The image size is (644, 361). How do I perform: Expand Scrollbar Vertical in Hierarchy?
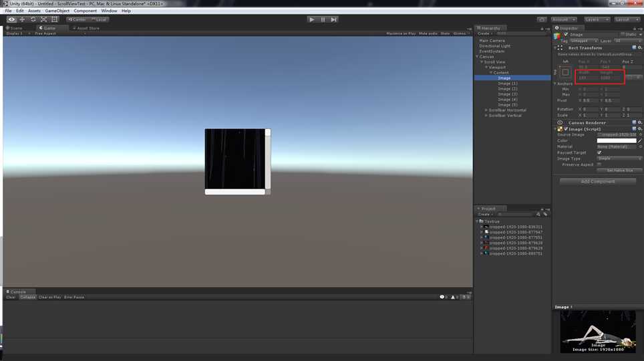pos(486,116)
